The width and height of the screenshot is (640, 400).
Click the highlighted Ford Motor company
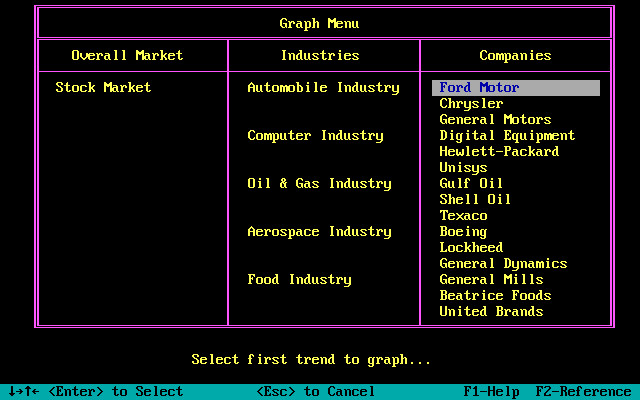pyautogui.click(x=516, y=88)
